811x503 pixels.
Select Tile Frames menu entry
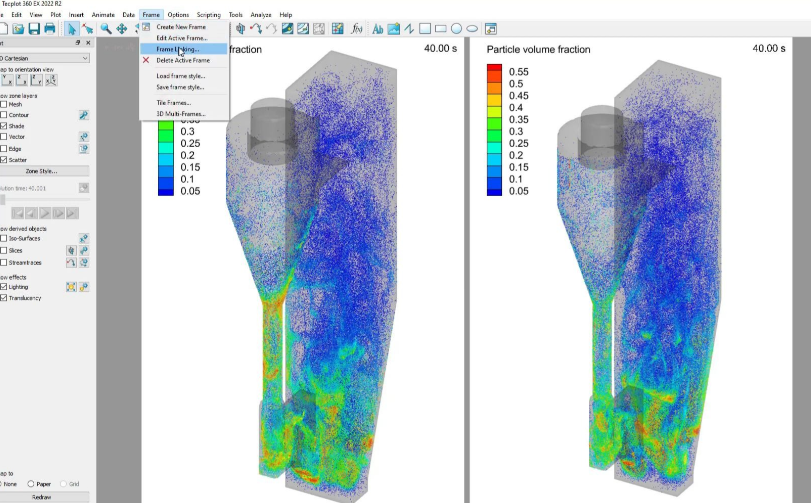click(x=173, y=103)
